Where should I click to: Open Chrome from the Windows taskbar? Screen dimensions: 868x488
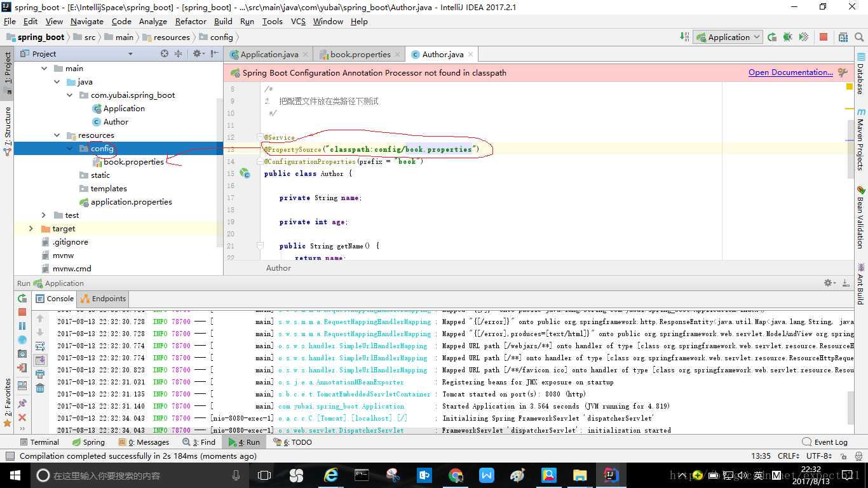coord(456,475)
